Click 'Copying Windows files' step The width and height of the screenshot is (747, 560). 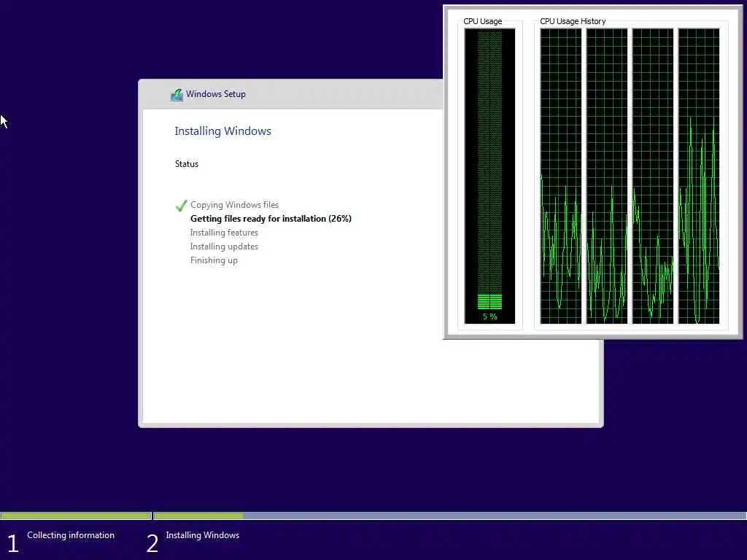click(x=234, y=205)
